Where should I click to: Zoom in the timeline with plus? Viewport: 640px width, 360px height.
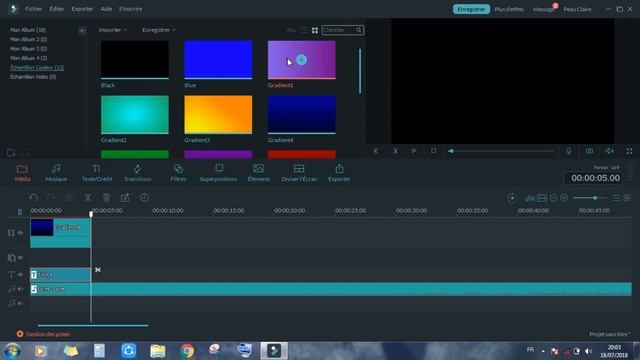(564, 198)
